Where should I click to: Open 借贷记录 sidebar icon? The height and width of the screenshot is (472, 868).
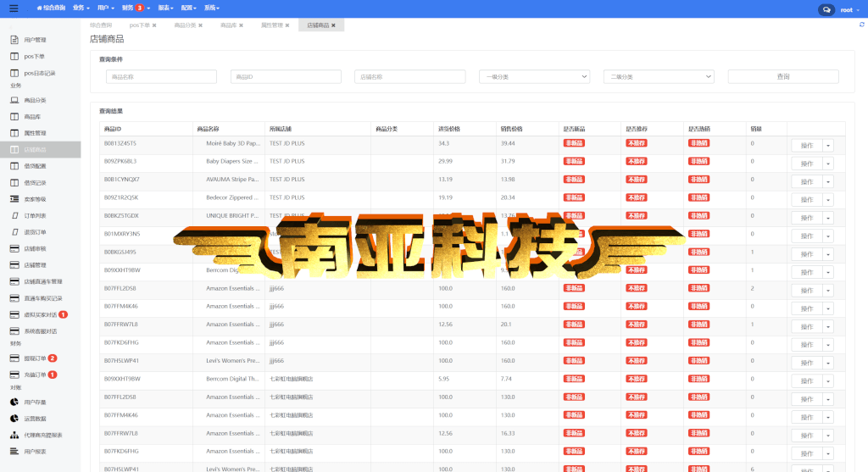pyautogui.click(x=14, y=182)
